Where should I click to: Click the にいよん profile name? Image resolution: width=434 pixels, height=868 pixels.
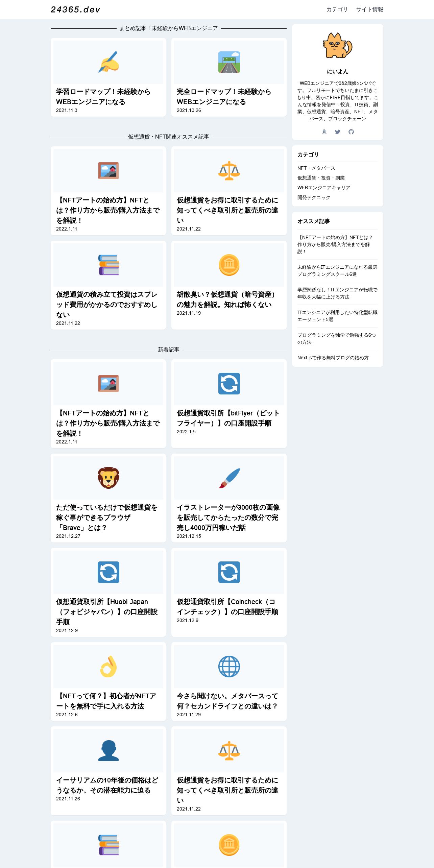[337, 72]
